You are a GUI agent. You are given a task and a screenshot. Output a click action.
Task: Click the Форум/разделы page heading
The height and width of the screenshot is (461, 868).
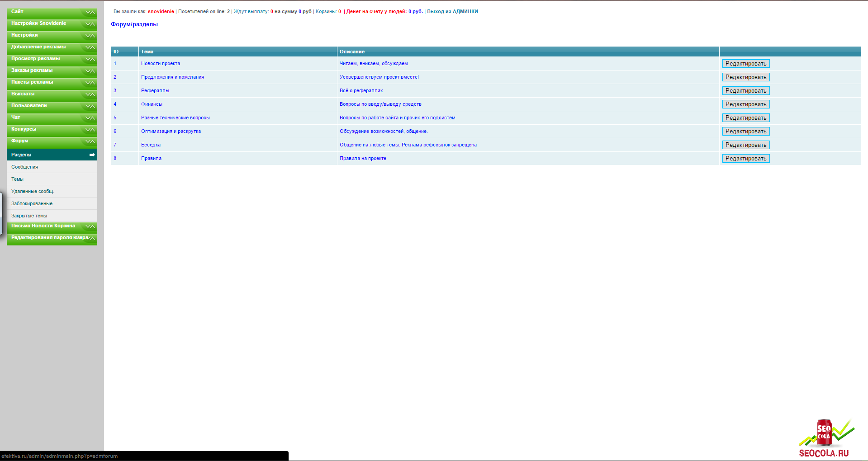point(134,24)
